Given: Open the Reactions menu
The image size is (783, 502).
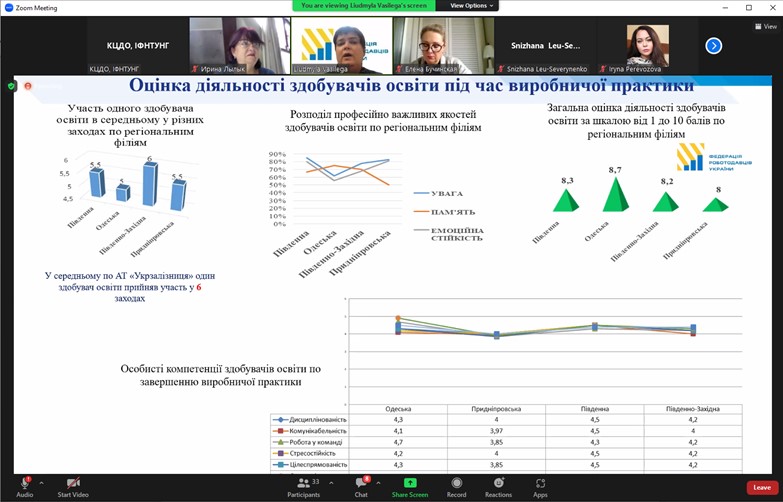Looking at the screenshot, I should [x=498, y=483].
